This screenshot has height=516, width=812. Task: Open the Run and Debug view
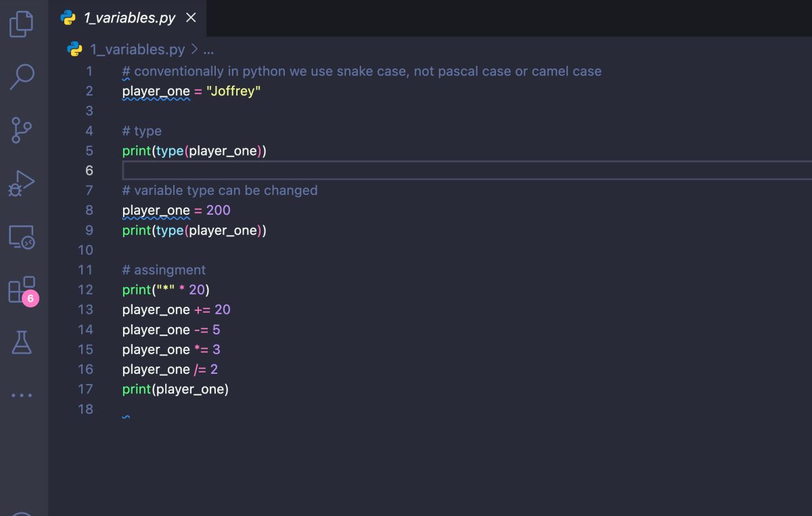click(x=21, y=183)
